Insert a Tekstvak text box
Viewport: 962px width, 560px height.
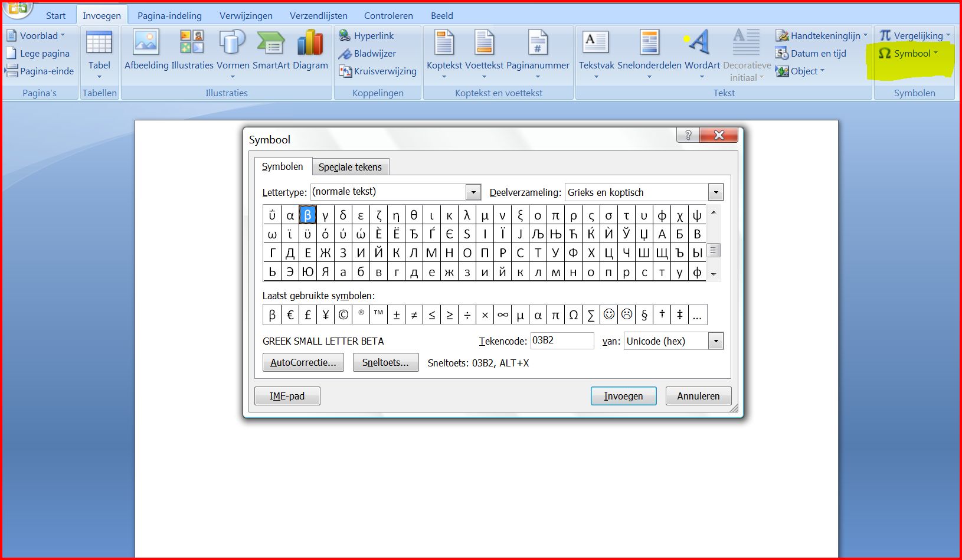pos(597,54)
